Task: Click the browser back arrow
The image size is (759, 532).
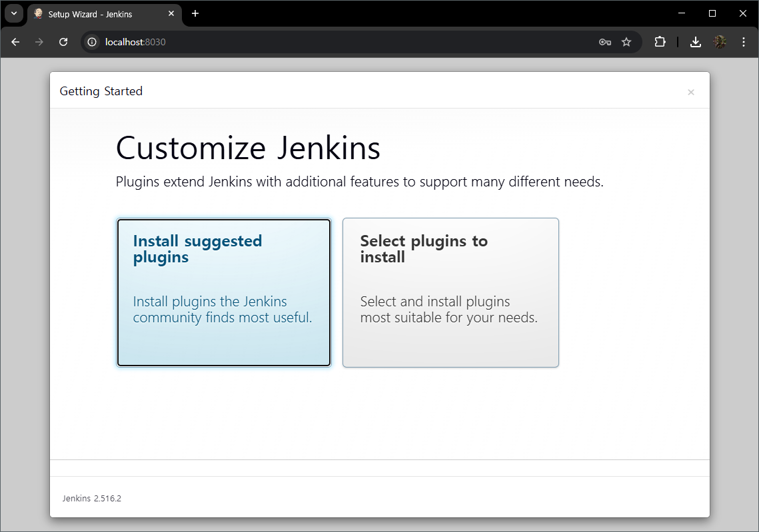Action: tap(15, 42)
